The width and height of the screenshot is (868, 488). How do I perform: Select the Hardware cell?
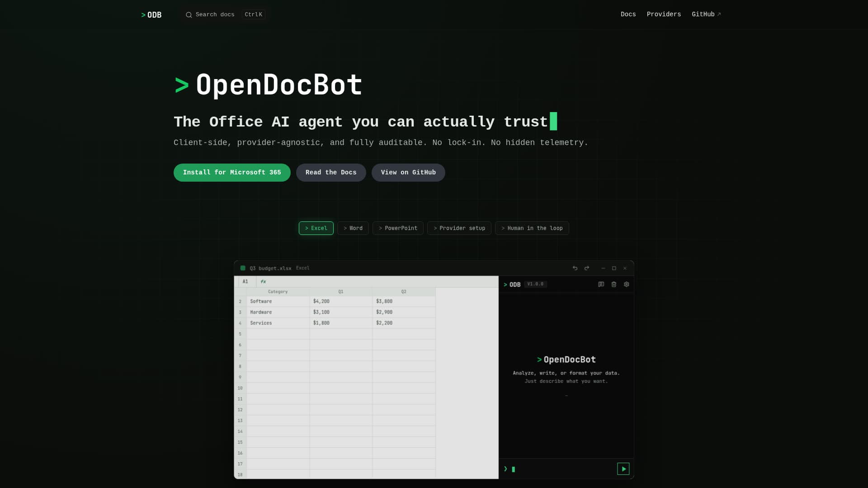278,312
